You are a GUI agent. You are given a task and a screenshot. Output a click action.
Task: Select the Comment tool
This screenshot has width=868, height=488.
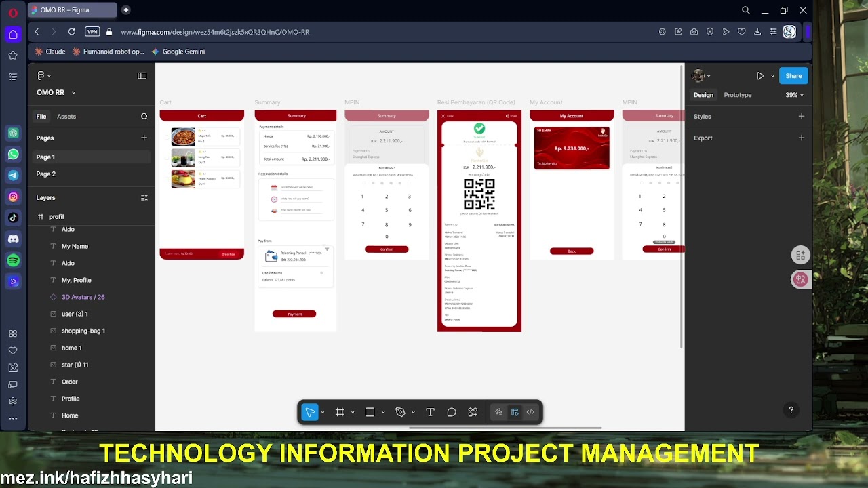452,412
